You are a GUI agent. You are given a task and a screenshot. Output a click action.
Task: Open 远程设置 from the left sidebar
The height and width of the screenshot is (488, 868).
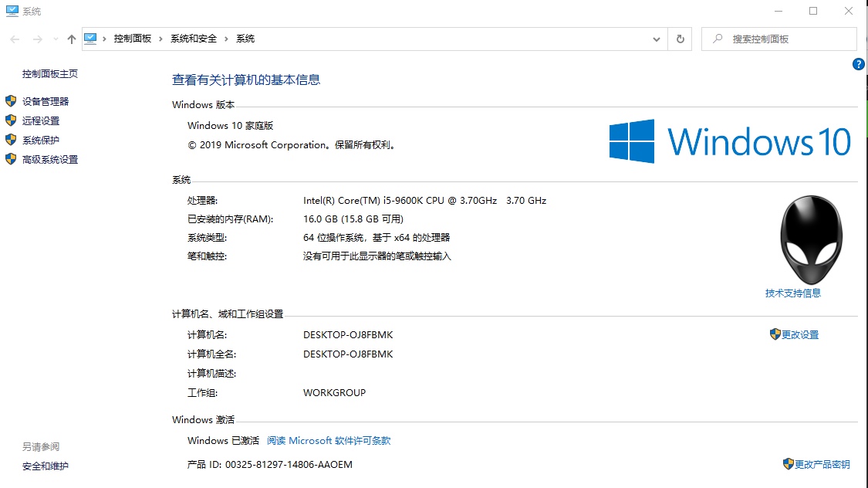[x=41, y=120]
